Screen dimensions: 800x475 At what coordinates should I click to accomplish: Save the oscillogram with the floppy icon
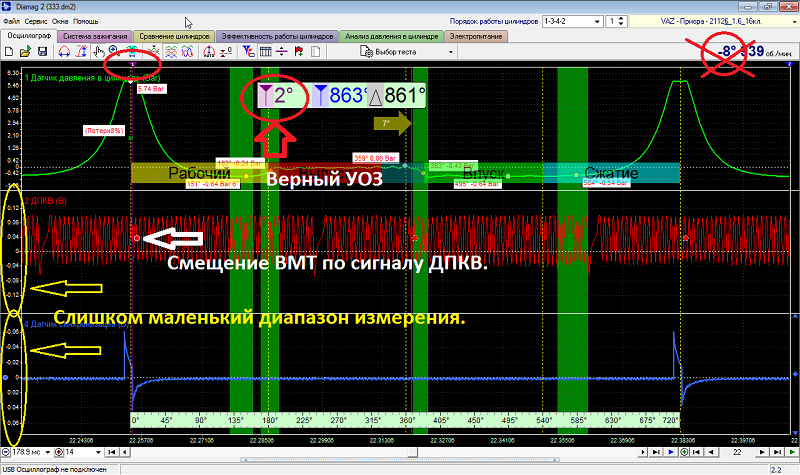tap(42, 52)
